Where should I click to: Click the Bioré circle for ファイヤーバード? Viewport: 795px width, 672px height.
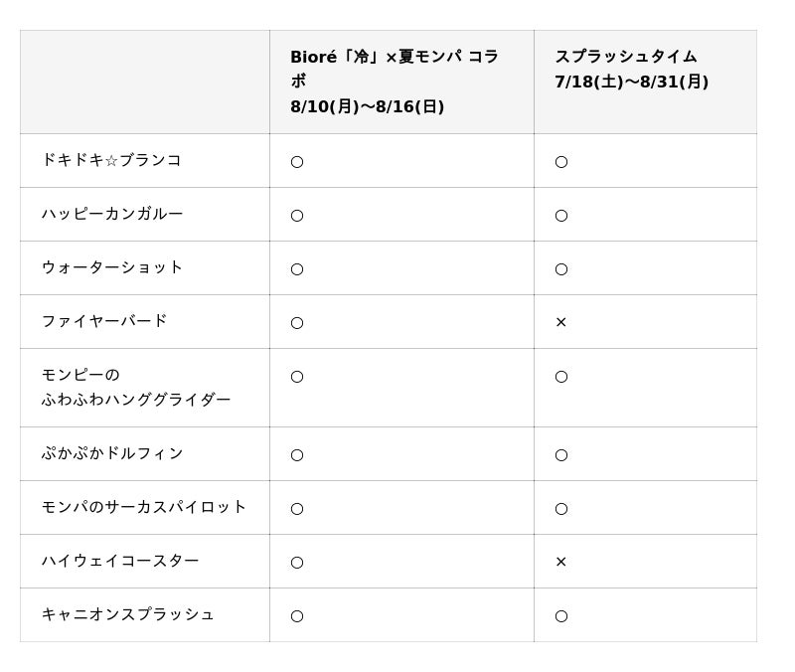(x=297, y=323)
